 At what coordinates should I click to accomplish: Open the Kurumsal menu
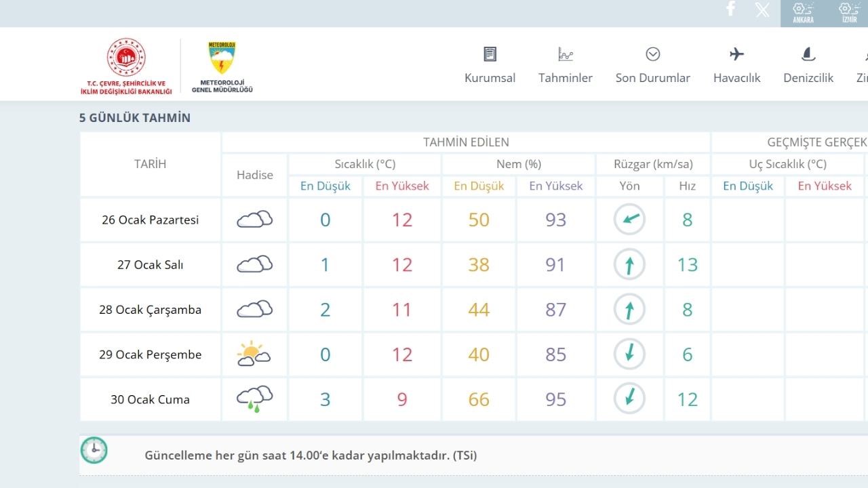point(490,66)
